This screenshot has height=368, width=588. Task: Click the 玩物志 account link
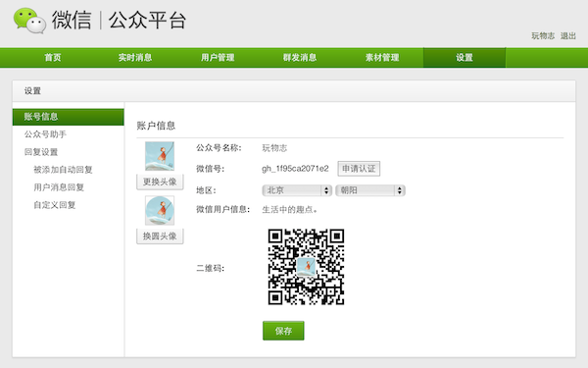pyautogui.click(x=543, y=36)
